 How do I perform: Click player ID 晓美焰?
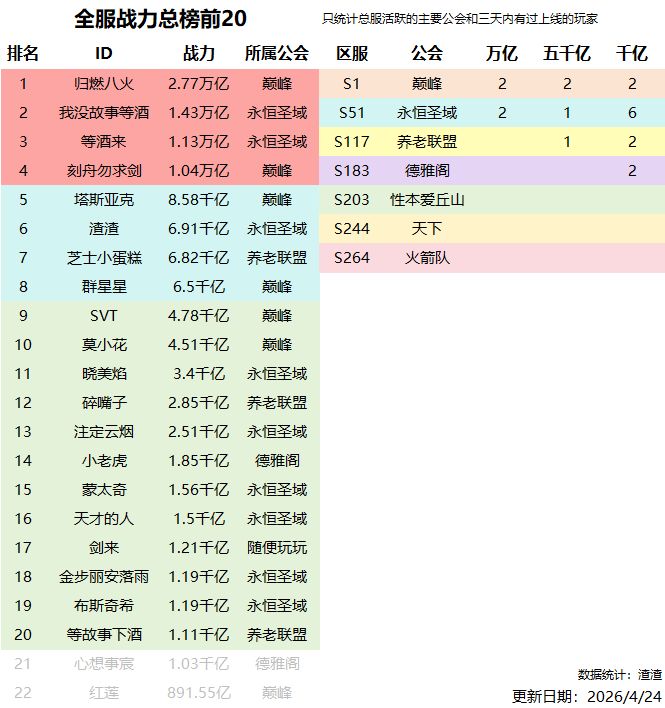[x=104, y=374]
